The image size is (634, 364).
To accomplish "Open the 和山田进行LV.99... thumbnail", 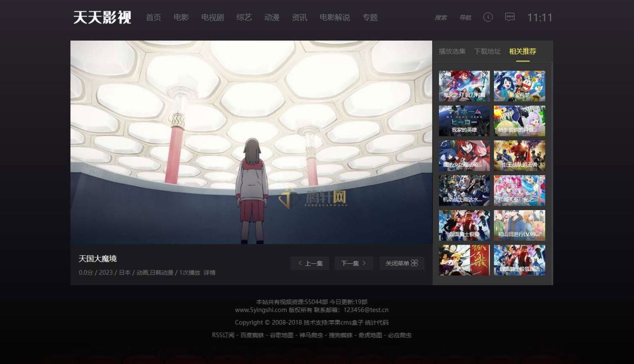I will point(519,225).
